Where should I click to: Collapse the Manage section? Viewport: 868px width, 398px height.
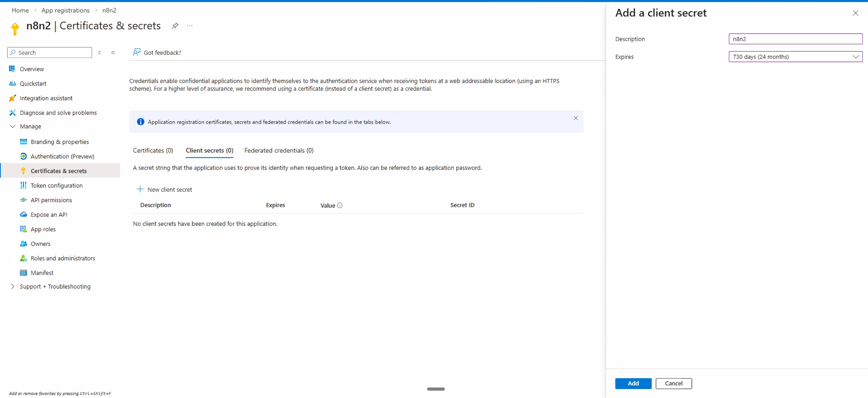[13, 126]
